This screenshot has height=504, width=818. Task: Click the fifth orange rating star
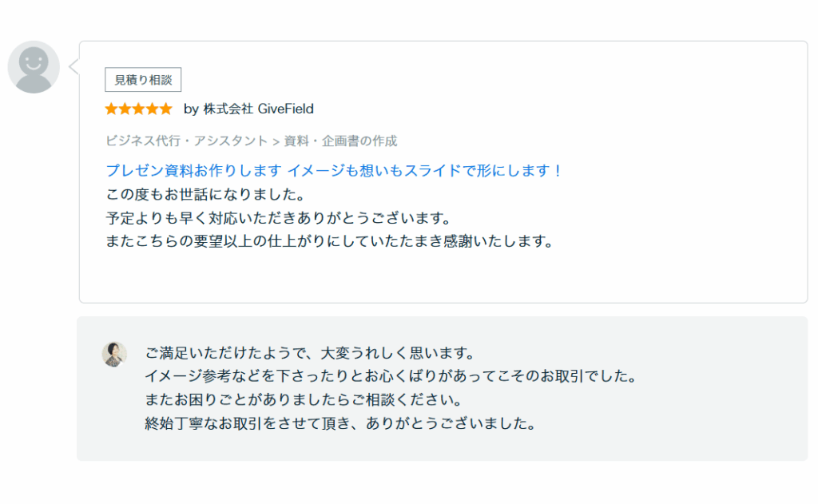click(166, 109)
